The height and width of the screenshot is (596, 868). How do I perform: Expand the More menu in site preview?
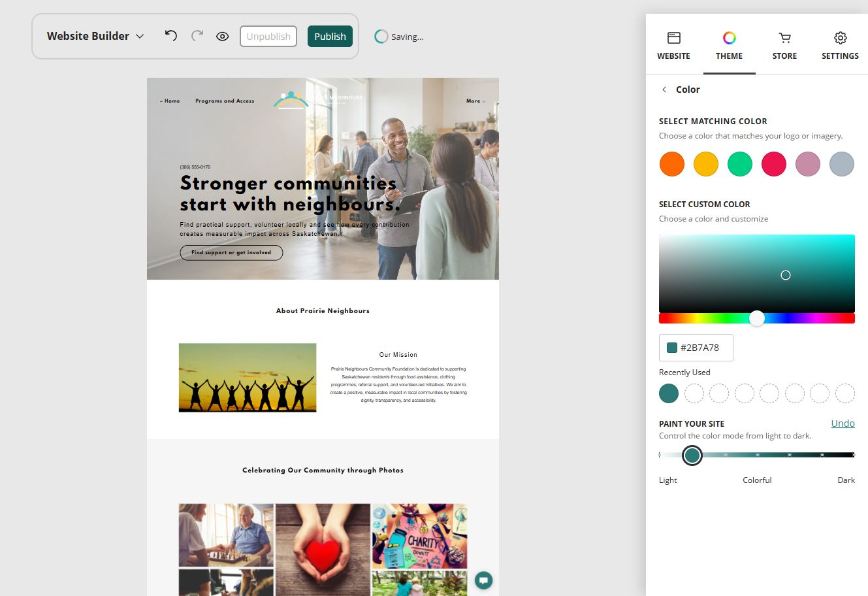click(x=475, y=101)
